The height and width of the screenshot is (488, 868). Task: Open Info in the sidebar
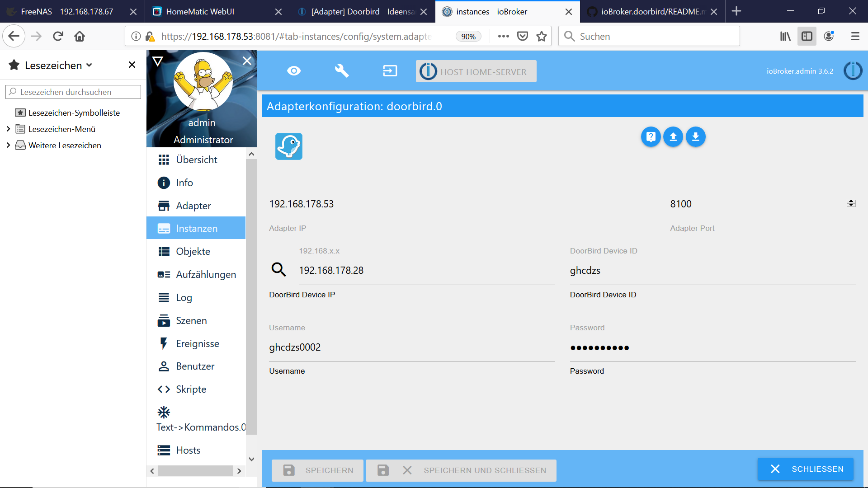pyautogui.click(x=196, y=183)
